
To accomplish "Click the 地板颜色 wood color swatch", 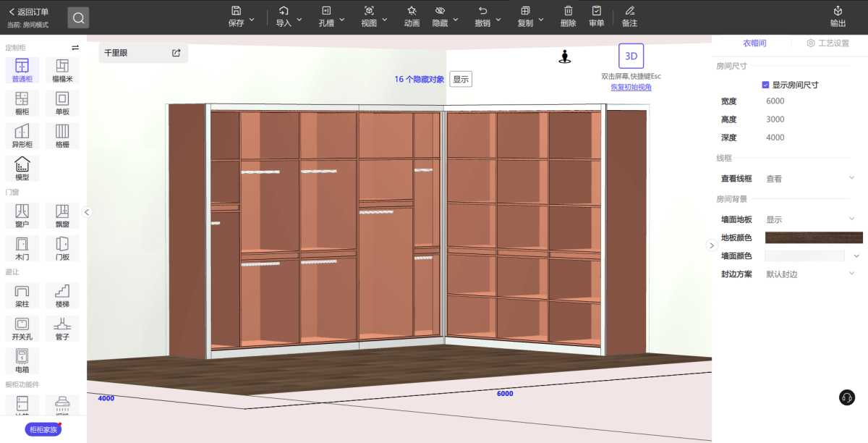I will [814, 237].
